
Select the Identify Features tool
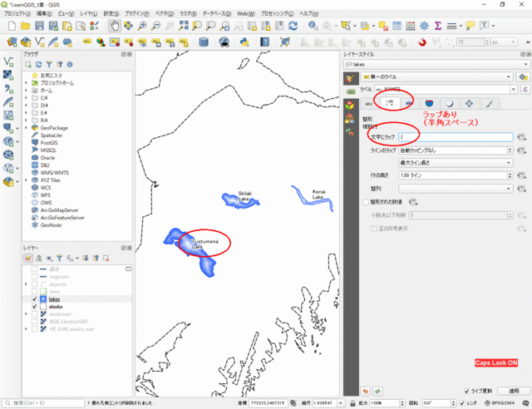tap(313, 26)
